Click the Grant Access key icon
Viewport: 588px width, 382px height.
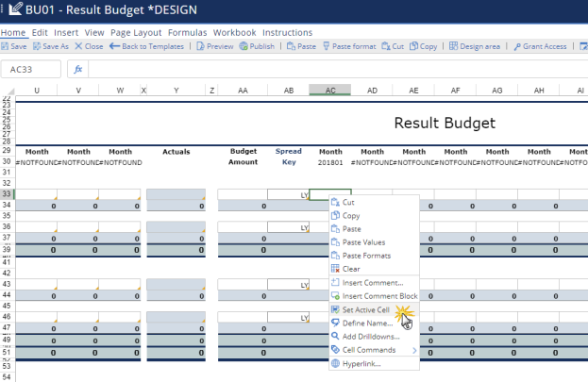pyautogui.click(x=517, y=46)
